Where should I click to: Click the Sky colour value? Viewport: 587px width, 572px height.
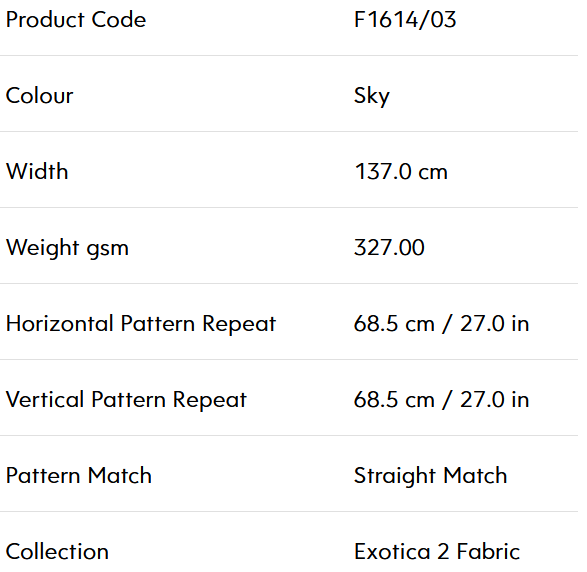point(372,97)
